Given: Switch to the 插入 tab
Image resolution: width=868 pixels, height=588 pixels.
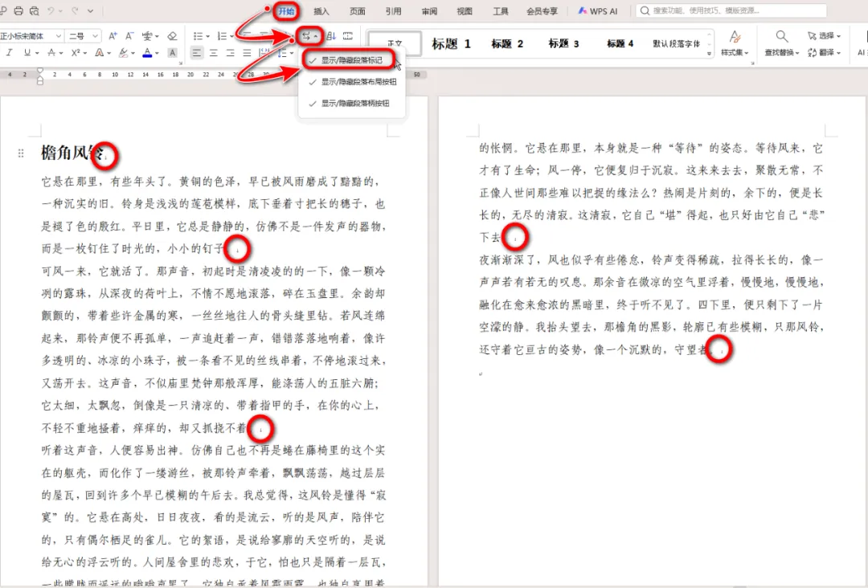Looking at the screenshot, I should point(321,11).
